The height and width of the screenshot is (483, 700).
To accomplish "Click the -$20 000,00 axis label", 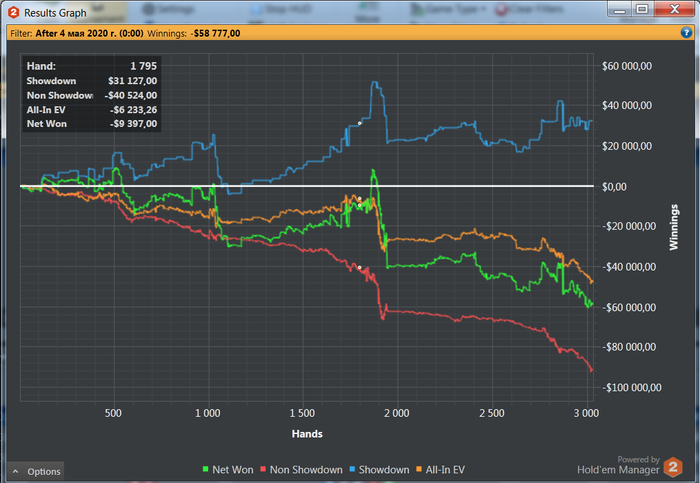I will 629,226.
